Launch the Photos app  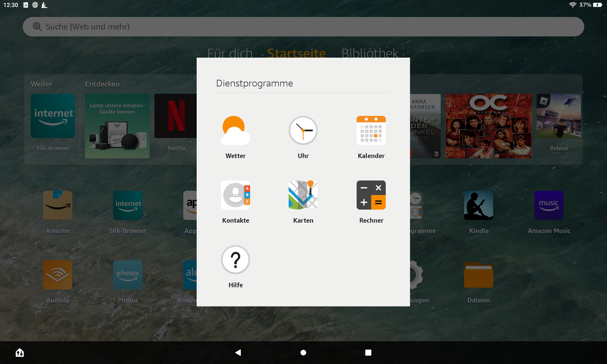click(128, 275)
